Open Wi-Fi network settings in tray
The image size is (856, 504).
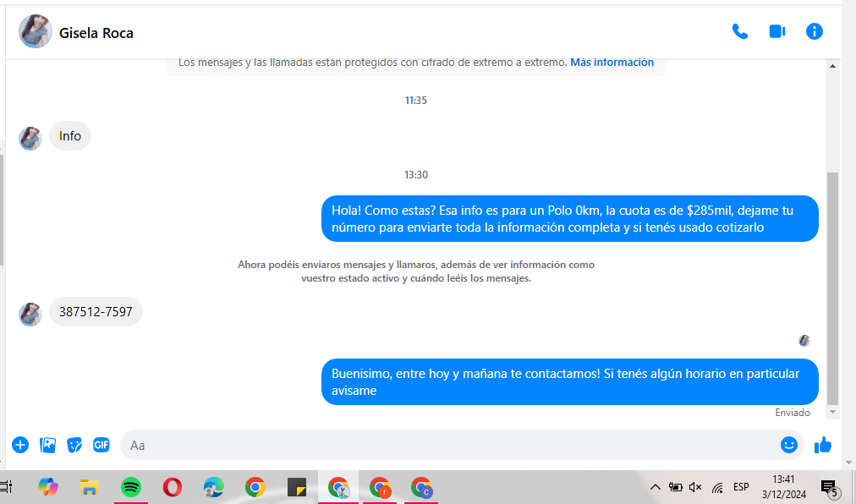pos(717,487)
